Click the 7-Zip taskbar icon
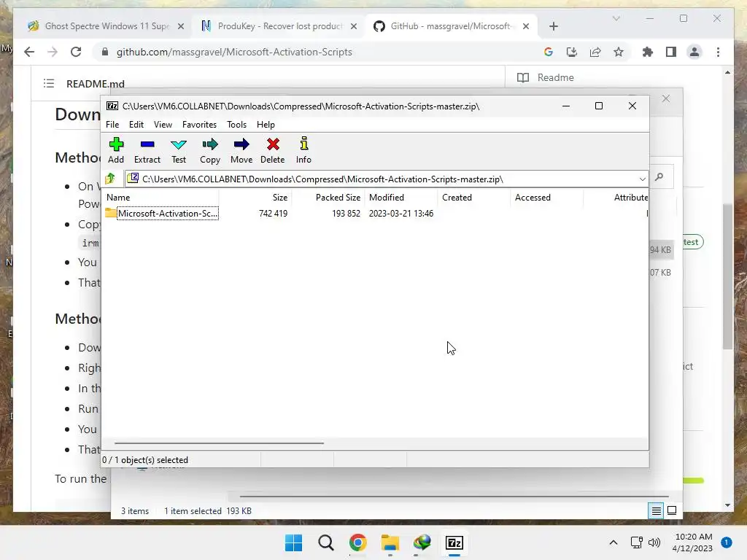This screenshot has width=747, height=560. point(454,542)
